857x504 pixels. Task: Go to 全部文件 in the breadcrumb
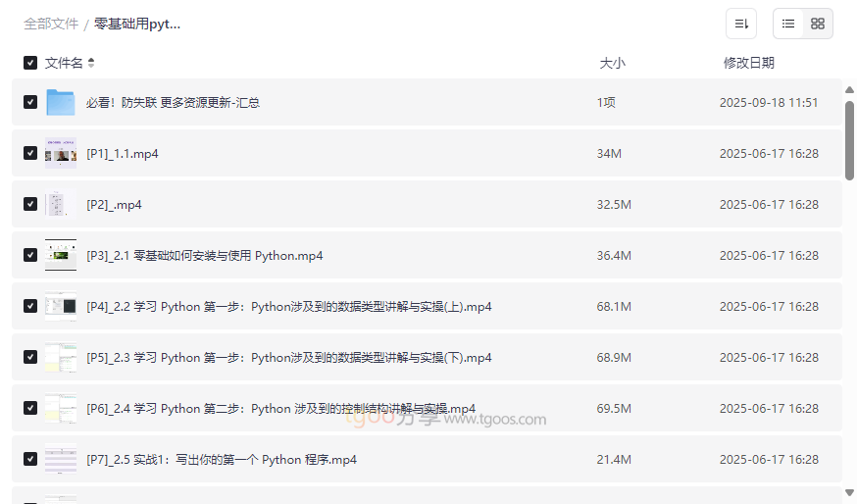(x=51, y=24)
